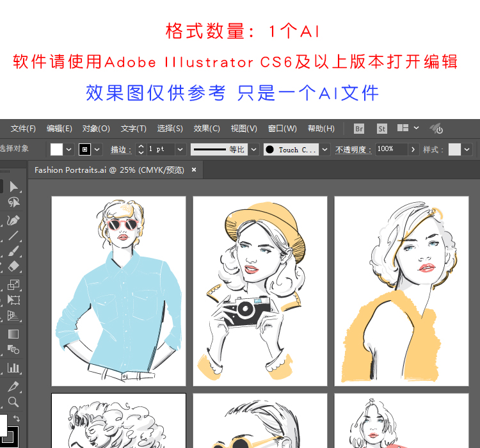Select the Lasso tool
This screenshot has width=480, height=448.
13,202
